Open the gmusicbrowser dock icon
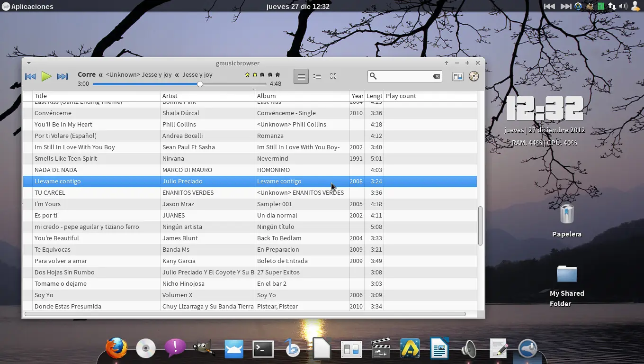 (528, 348)
